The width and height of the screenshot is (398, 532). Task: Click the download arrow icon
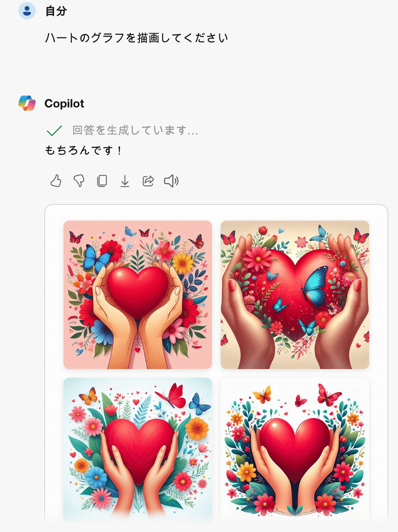125,181
